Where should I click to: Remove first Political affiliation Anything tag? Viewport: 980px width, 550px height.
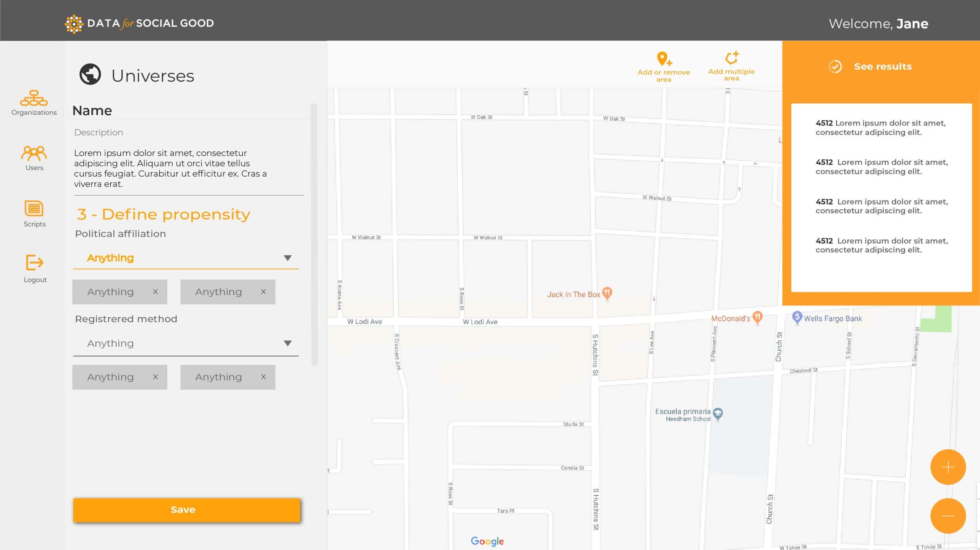pos(155,292)
